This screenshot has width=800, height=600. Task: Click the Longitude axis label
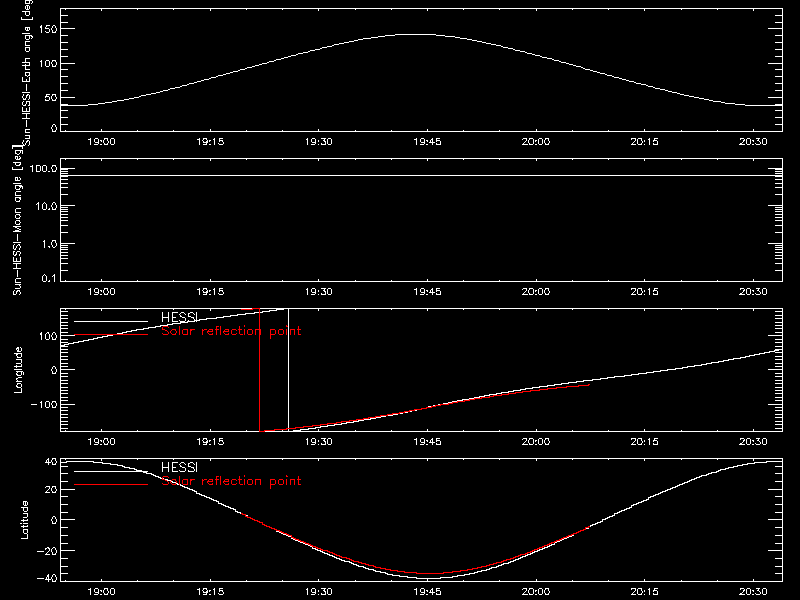(18, 370)
